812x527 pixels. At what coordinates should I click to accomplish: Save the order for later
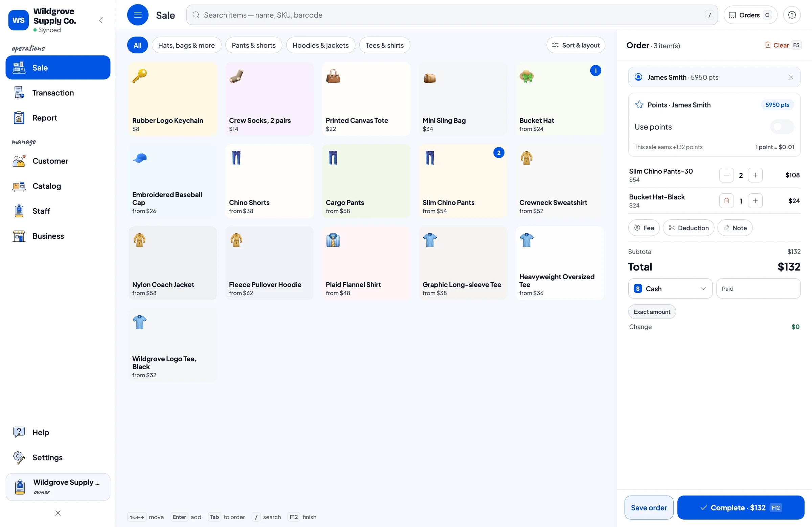click(x=649, y=507)
